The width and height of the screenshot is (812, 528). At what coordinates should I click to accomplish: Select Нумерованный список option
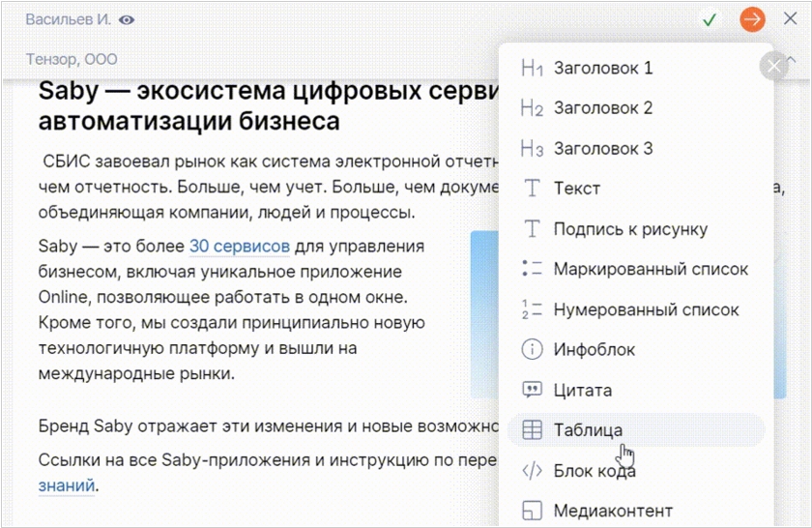click(636, 308)
